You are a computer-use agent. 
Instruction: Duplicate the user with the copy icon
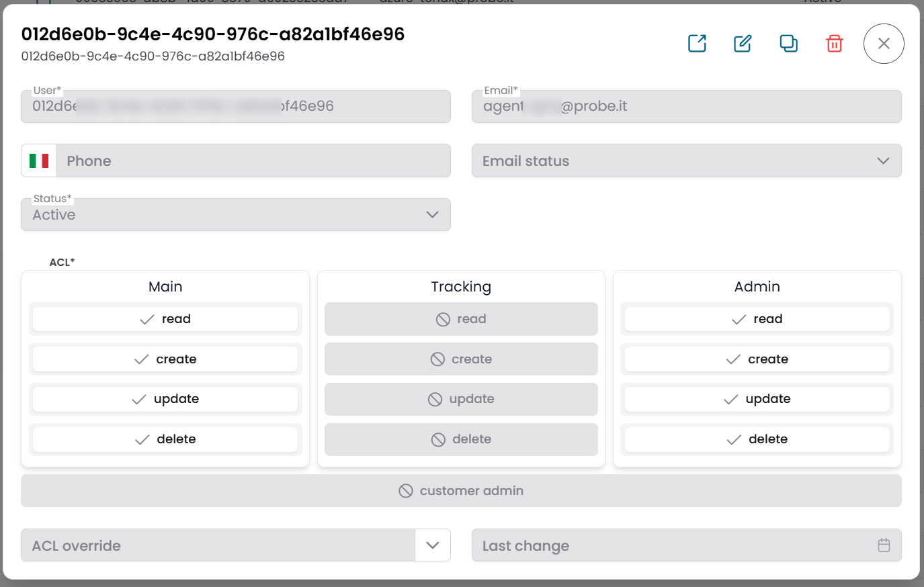click(788, 43)
